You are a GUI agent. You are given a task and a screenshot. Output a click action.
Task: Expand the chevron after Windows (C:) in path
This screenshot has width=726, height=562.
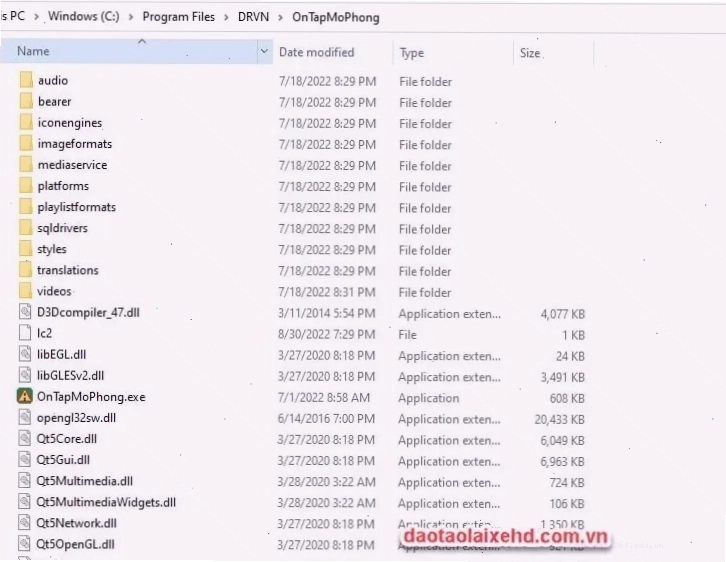[x=131, y=17]
